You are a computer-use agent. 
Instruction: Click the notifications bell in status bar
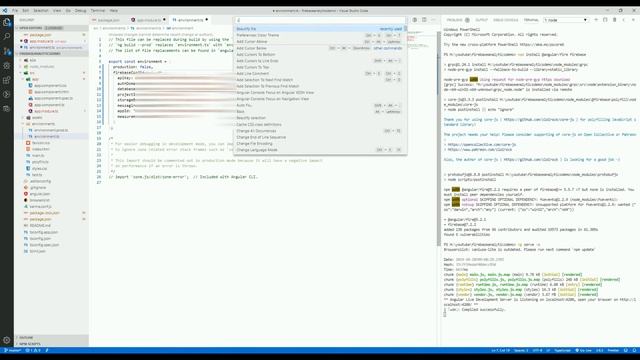coord(634,350)
